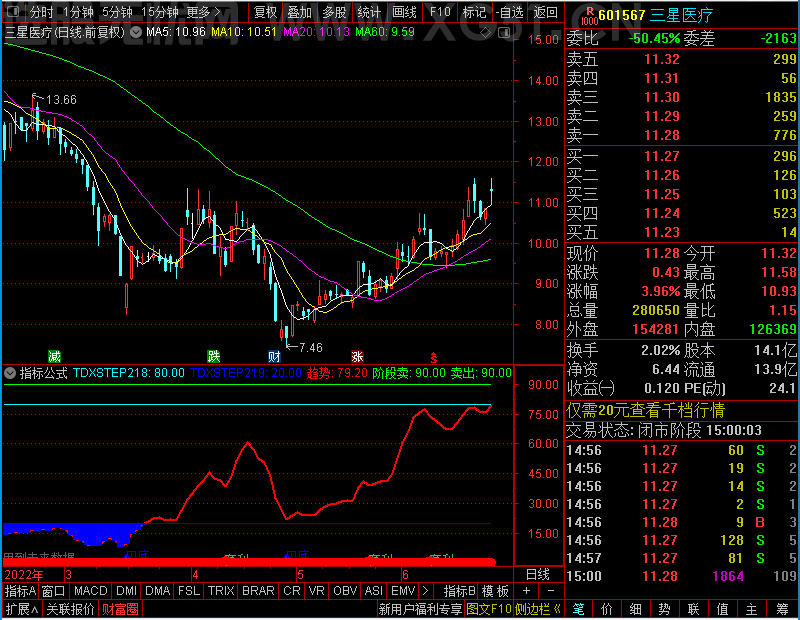800x620 pixels.
Task: Switch indicator to BRAR
Action: point(258,591)
